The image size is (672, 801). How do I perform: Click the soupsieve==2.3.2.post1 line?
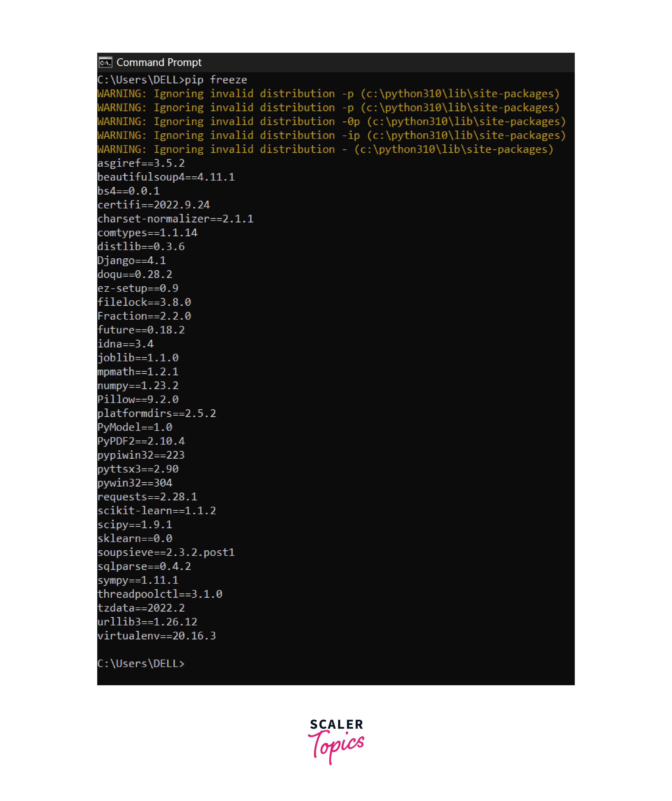coord(166,552)
